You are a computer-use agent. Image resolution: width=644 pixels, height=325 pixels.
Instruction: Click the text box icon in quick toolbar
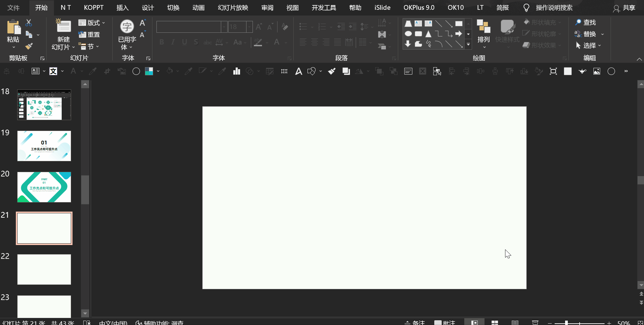point(35,71)
